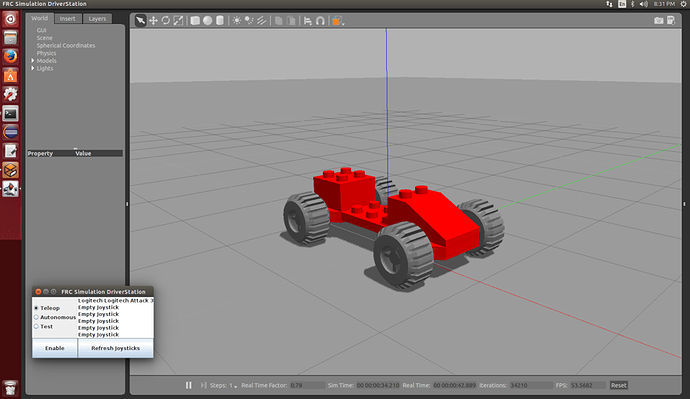This screenshot has height=399, width=690.
Task: Launch Firefox from the dock
Action: tap(10, 57)
